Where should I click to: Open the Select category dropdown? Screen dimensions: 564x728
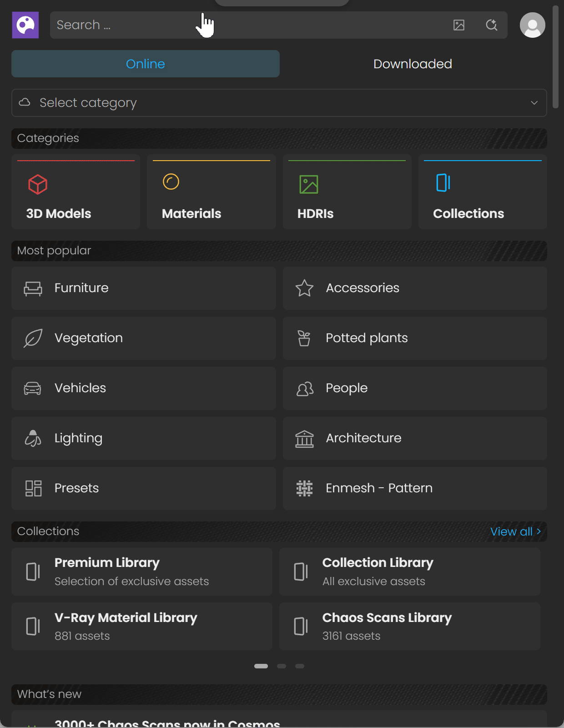pyautogui.click(x=279, y=103)
